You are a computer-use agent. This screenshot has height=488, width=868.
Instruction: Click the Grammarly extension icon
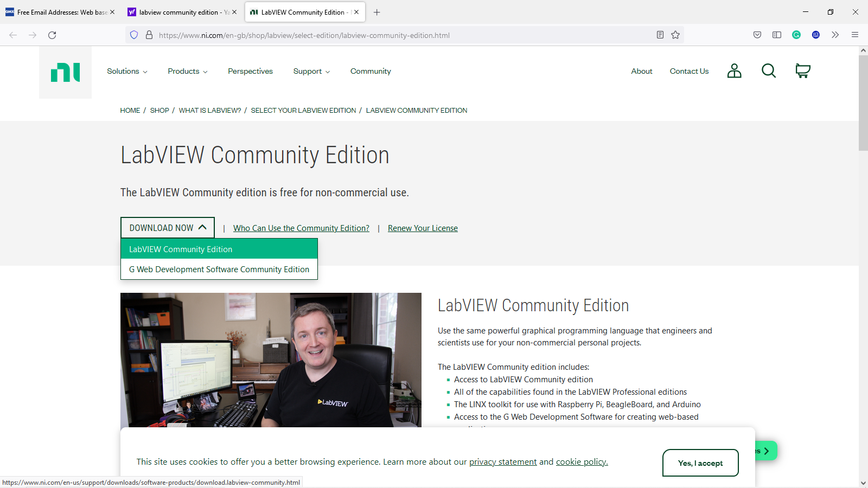(796, 35)
